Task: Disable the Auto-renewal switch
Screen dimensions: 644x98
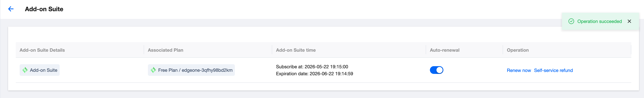Action: pos(436,70)
